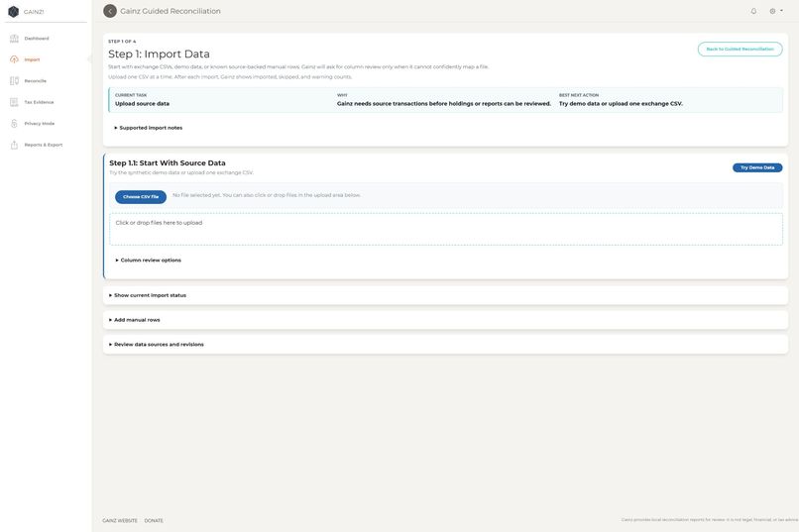Click the Upload source data task text
This screenshot has height=532, width=799.
(x=142, y=104)
